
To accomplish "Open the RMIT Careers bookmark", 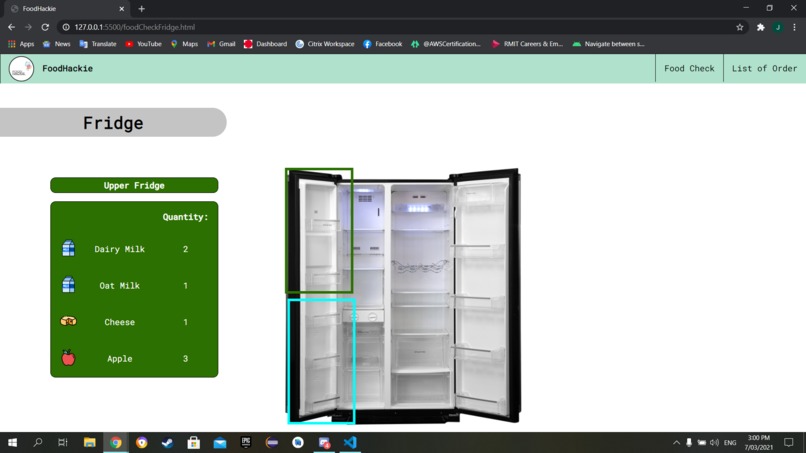I will coord(527,44).
